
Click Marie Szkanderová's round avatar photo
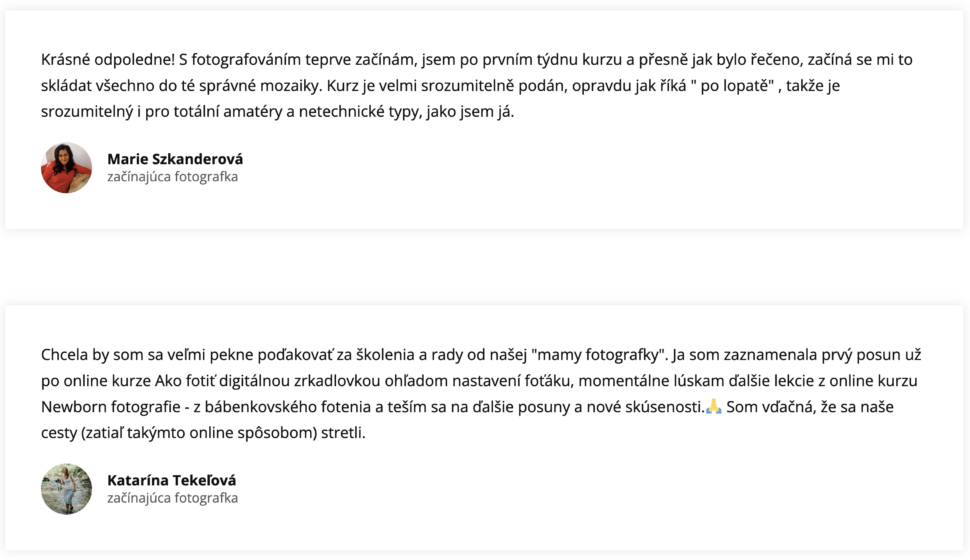pyautogui.click(x=66, y=168)
